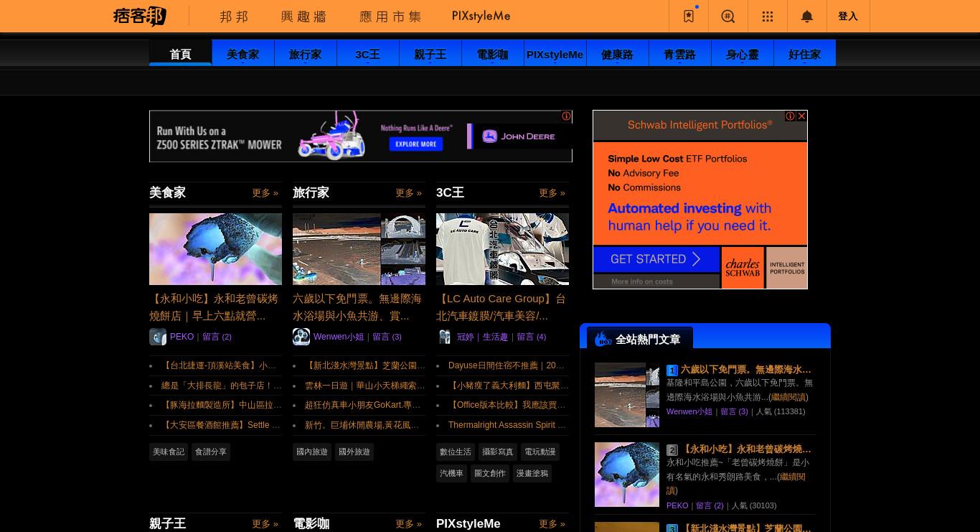Open hot article 2 thumbnail
This screenshot has width=980, height=532.
tap(627, 475)
